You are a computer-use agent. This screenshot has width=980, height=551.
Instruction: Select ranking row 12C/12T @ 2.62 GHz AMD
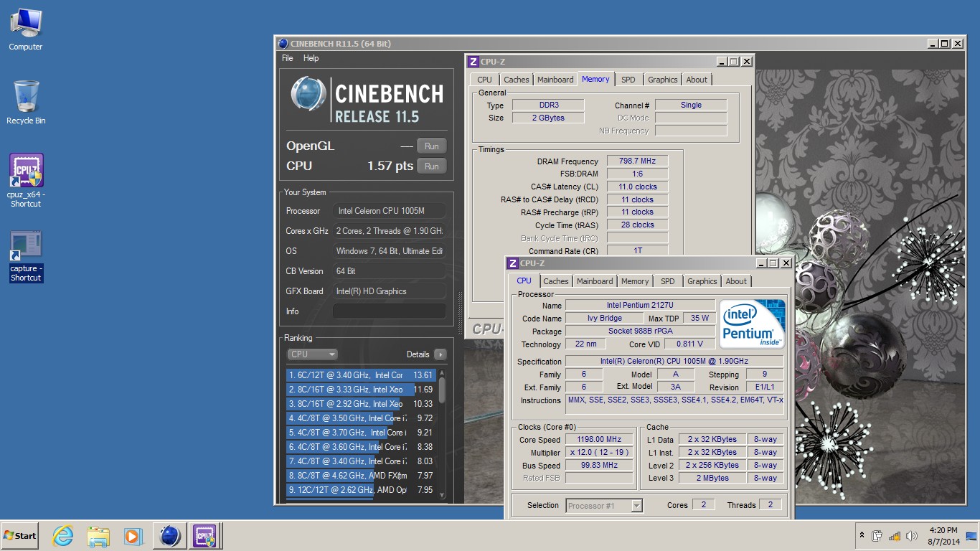click(x=361, y=490)
